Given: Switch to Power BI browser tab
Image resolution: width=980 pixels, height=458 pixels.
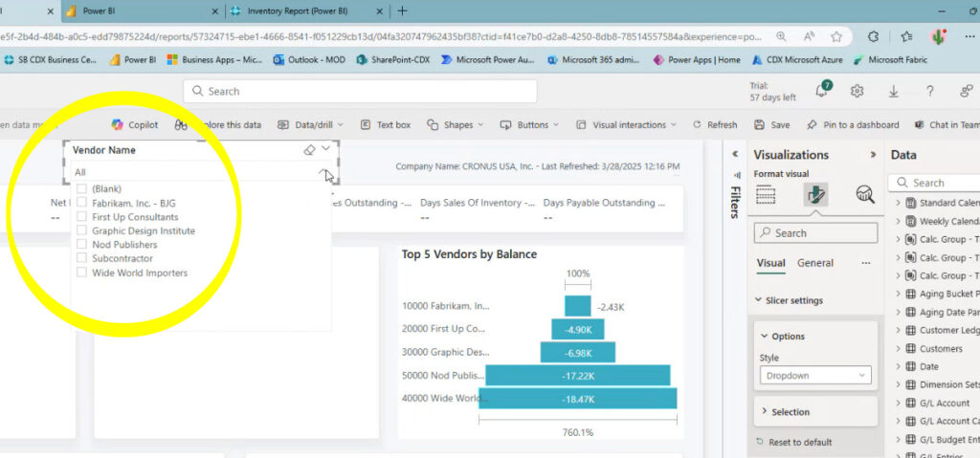Looking at the screenshot, I should coord(142,11).
